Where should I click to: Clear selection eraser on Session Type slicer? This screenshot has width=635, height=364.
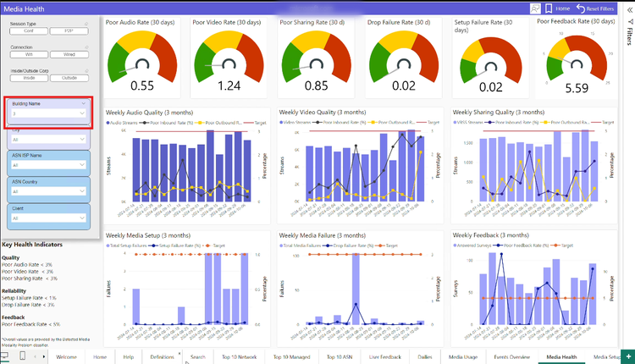(x=84, y=24)
